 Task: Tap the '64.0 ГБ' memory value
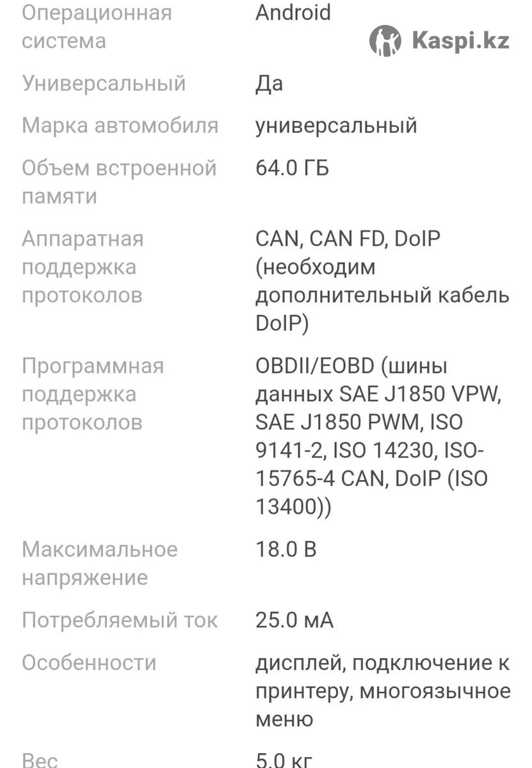click(x=292, y=168)
